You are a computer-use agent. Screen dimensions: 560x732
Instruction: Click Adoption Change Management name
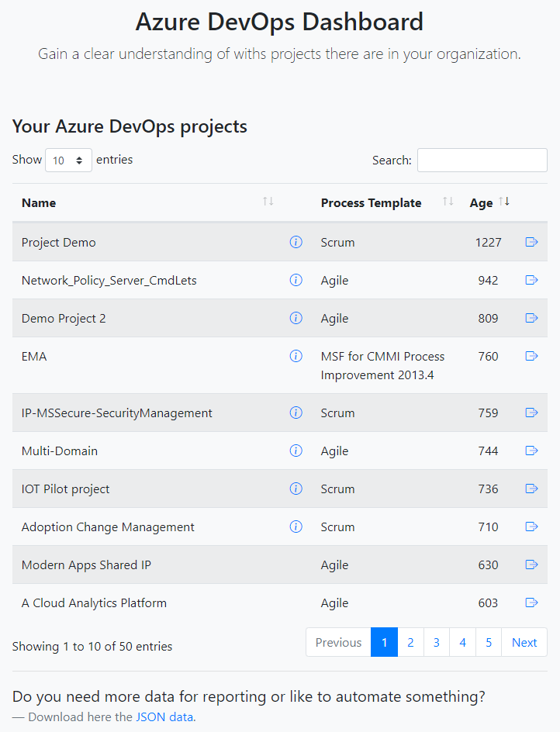108,527
